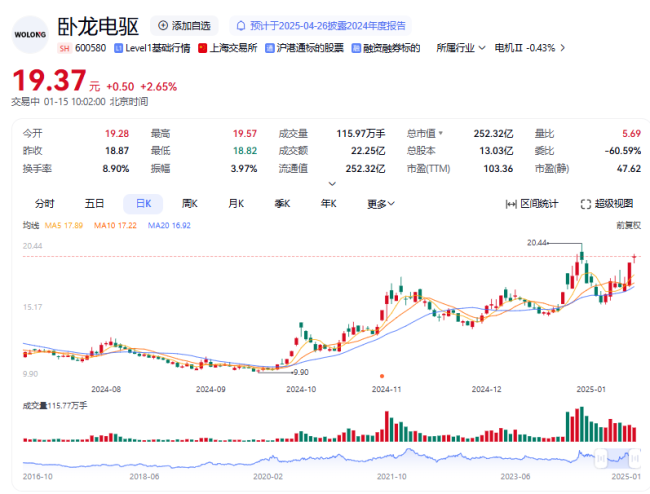650x494 pixels.
Task: Click the Level1 基础行情 badge icon
Action: [x=119, y=48]
